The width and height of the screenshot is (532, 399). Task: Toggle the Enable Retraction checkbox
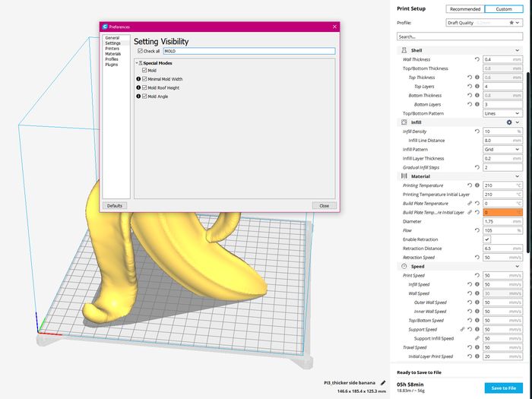(487, 239)
